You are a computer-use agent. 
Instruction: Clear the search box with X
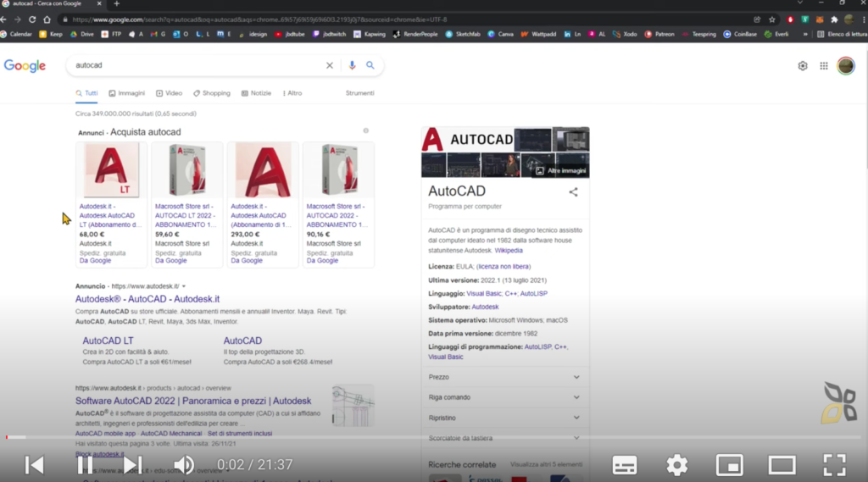click(330, 65)
